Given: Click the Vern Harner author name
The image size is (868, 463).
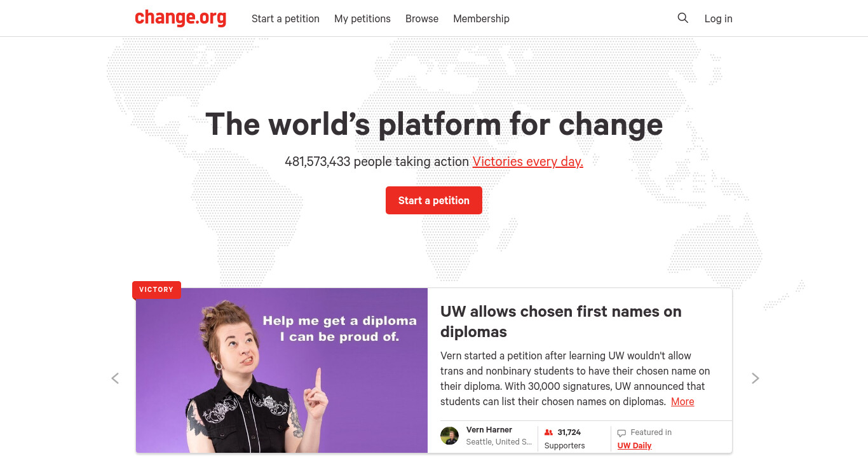Looking at the screenshot, I should 489,430.
